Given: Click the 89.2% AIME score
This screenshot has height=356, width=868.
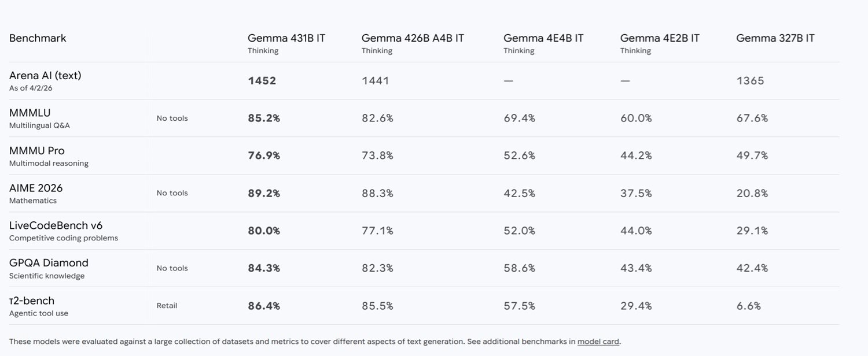Looking at the screenshot, I should click(x=264, y=194).
